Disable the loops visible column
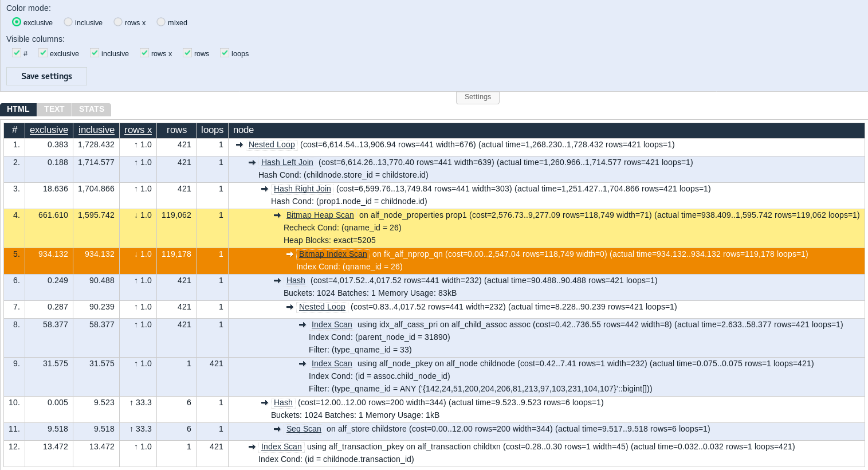Viewport: 868px width, 470px height. (x=225, y=53)
